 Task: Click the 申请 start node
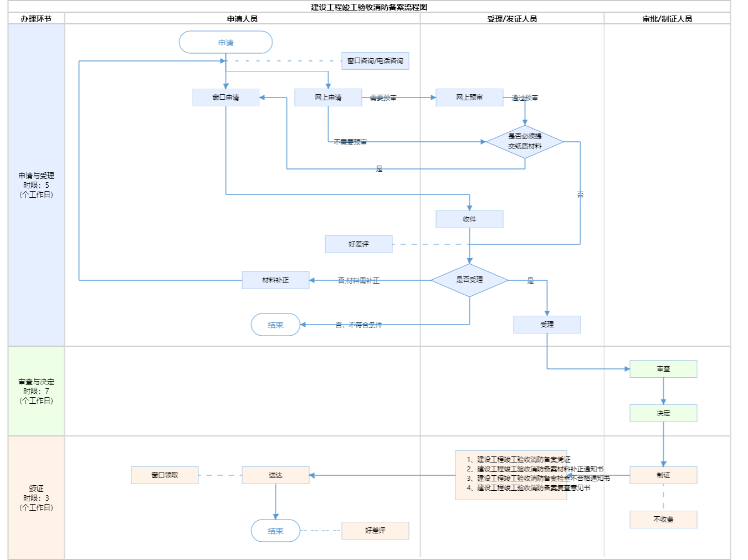226,43
